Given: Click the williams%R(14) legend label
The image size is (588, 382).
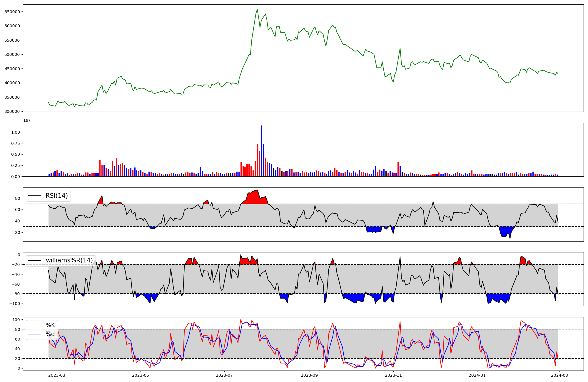Looking at the screenshot, I should pos(69,260).
